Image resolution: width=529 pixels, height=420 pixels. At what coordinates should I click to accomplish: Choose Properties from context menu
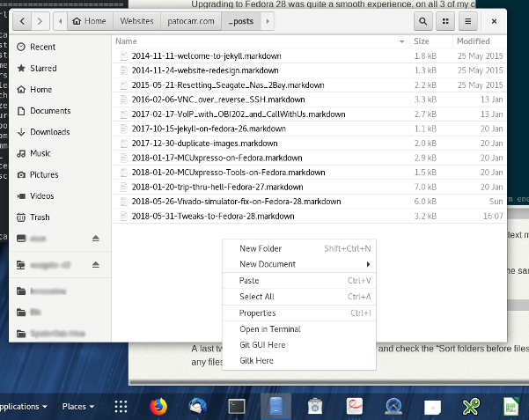click(299, 313)
